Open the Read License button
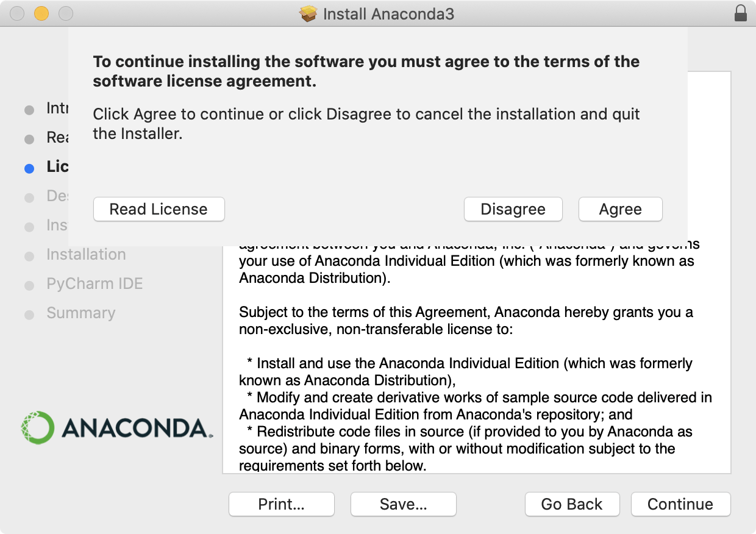 coord(159,209)
